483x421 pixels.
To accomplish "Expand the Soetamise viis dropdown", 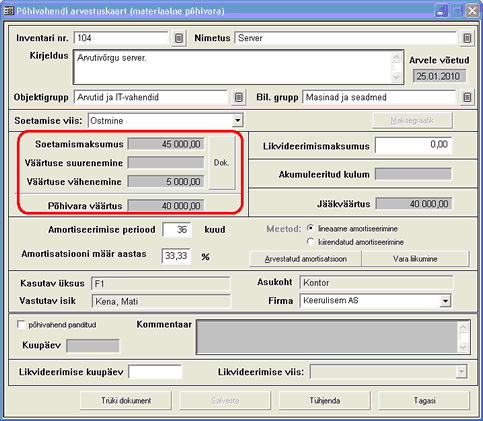I will (237, 120).
